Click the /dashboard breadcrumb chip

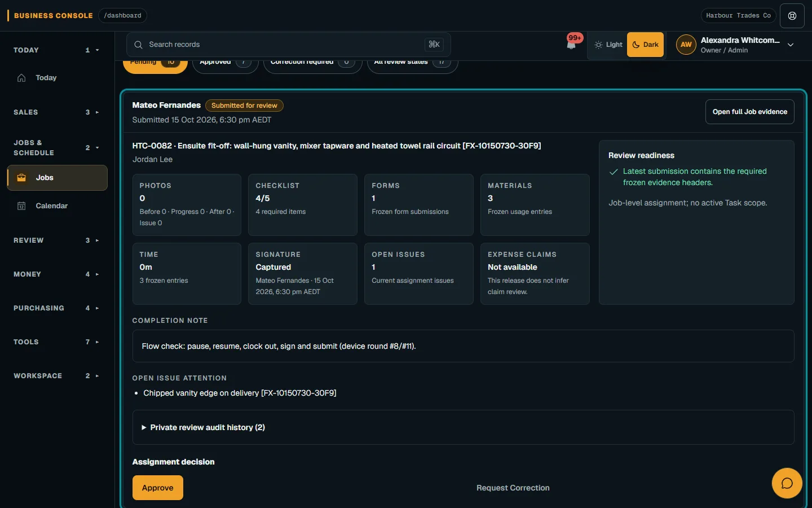pos(122,16)
